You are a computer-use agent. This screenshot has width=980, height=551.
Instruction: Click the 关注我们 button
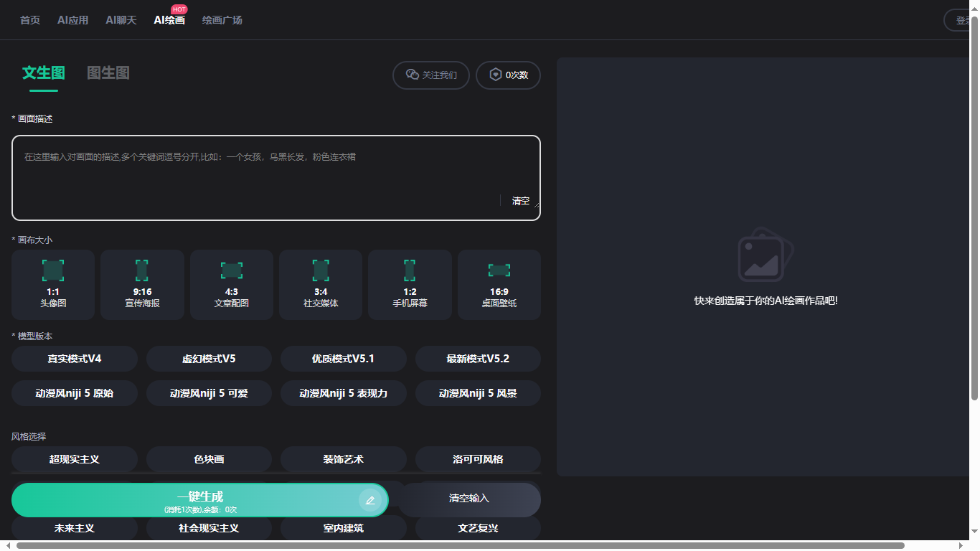coord(431,75)
